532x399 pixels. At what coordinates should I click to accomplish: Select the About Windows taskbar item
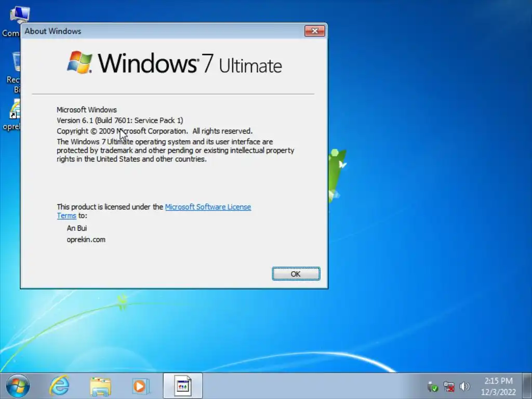[x=182, y=386]
